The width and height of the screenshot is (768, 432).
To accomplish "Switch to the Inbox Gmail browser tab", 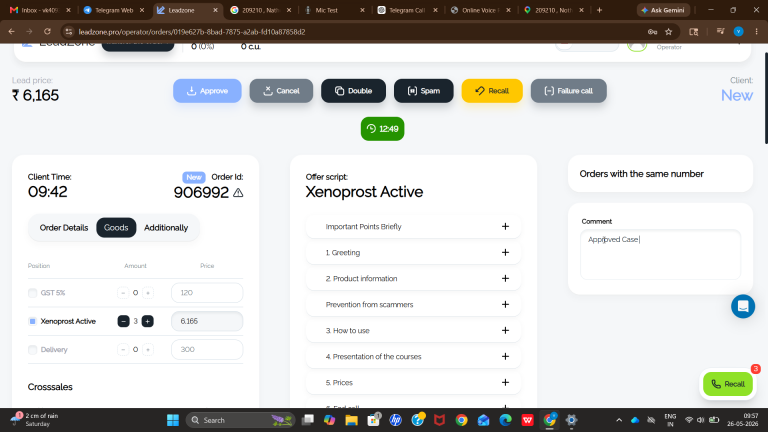I will [x=39, y=10].
